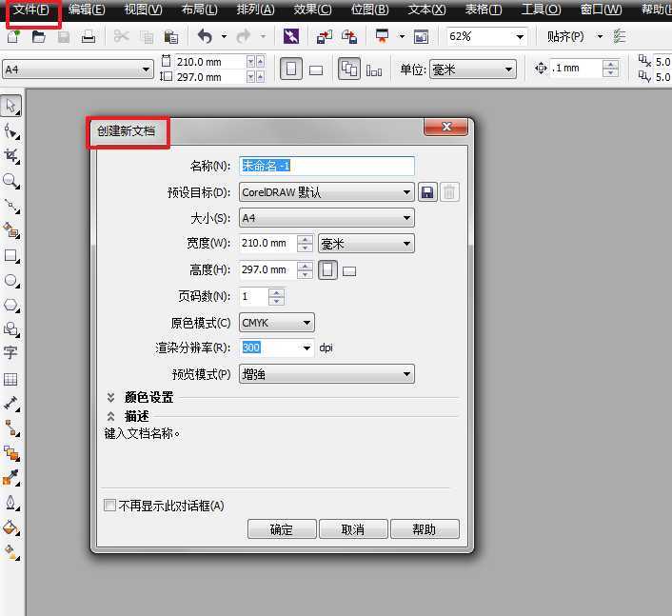This screenshot has width=672, height=616.
Task: Open the 文本(X) menu
Action: point(426,10)
